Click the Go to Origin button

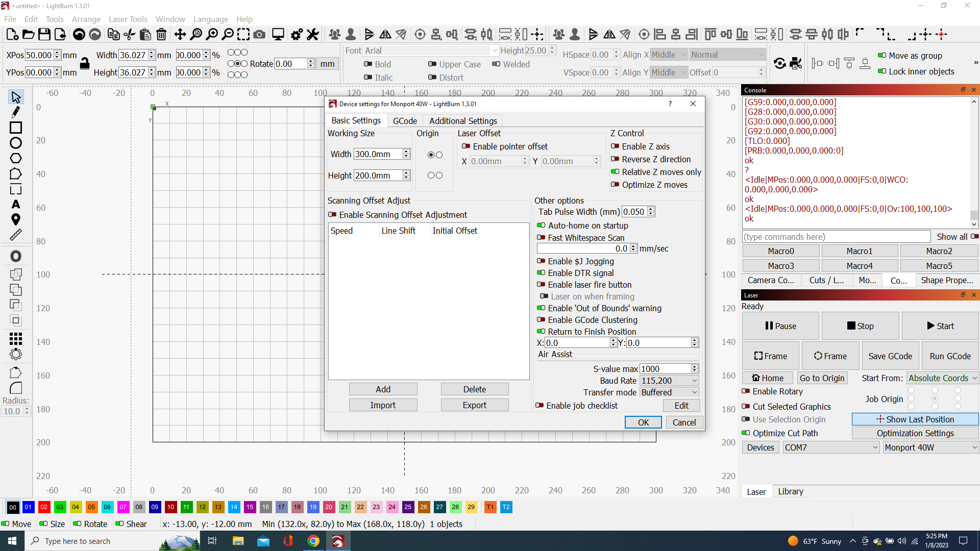822,378
